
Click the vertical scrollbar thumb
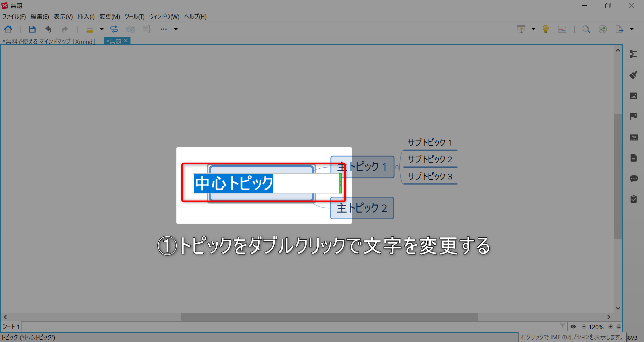point(618,176)
